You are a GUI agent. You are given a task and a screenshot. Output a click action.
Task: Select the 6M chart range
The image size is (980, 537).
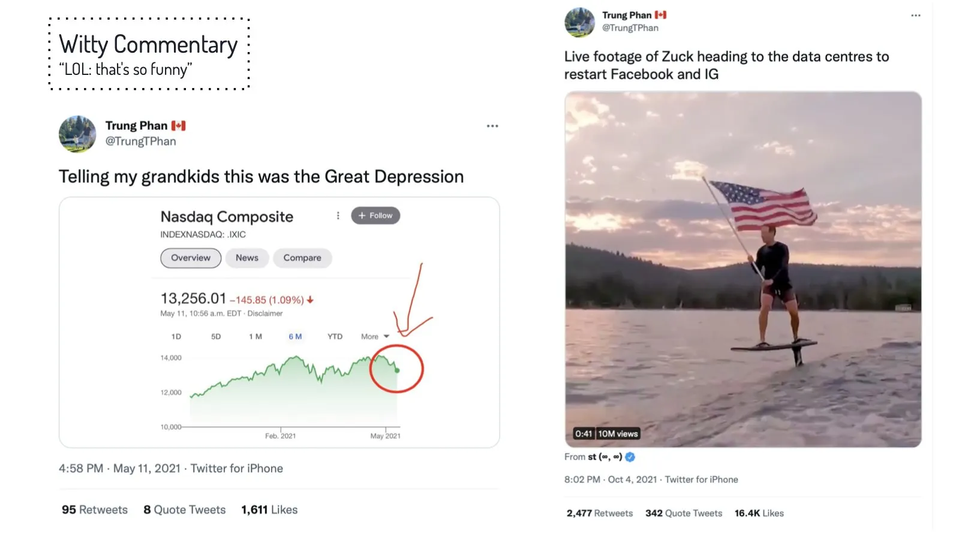click(295, 337)
